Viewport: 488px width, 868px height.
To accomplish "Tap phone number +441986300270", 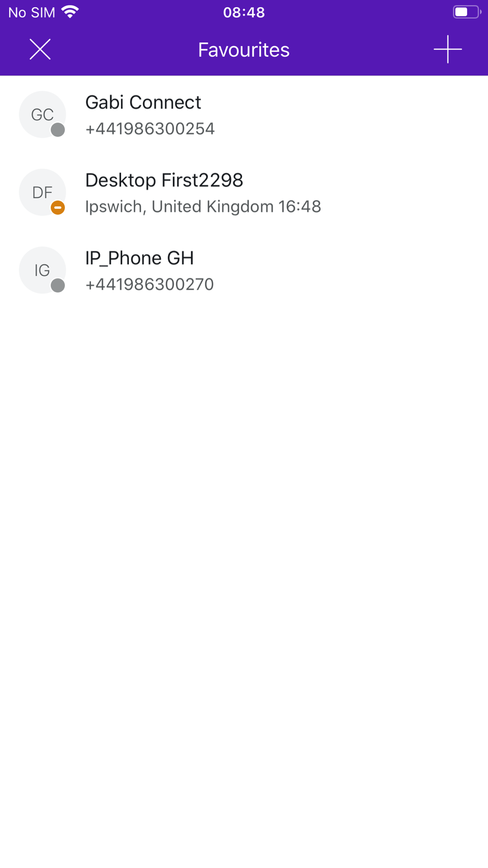I will coord(149,285).
